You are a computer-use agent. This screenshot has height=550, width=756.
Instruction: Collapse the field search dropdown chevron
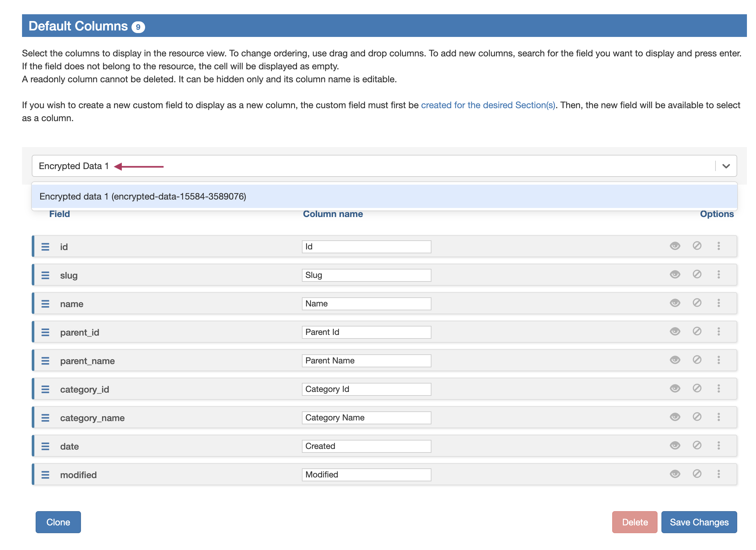[726, 166]
